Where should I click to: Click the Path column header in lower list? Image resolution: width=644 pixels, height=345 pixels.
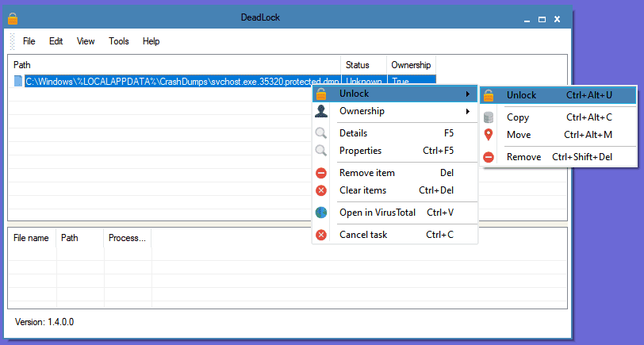(79, 238)
